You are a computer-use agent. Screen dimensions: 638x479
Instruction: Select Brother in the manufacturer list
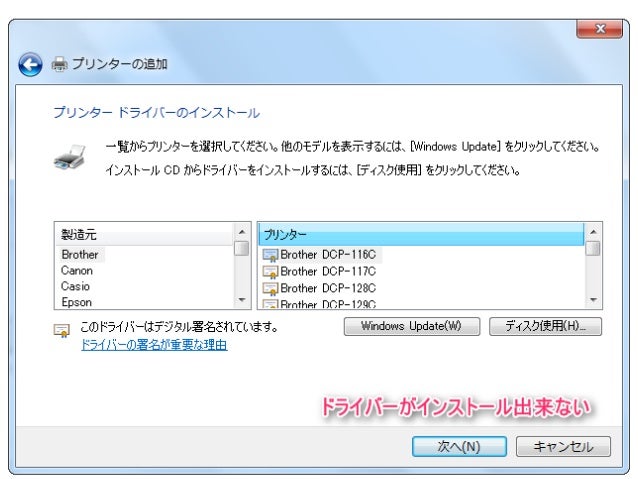click(80, 255)
